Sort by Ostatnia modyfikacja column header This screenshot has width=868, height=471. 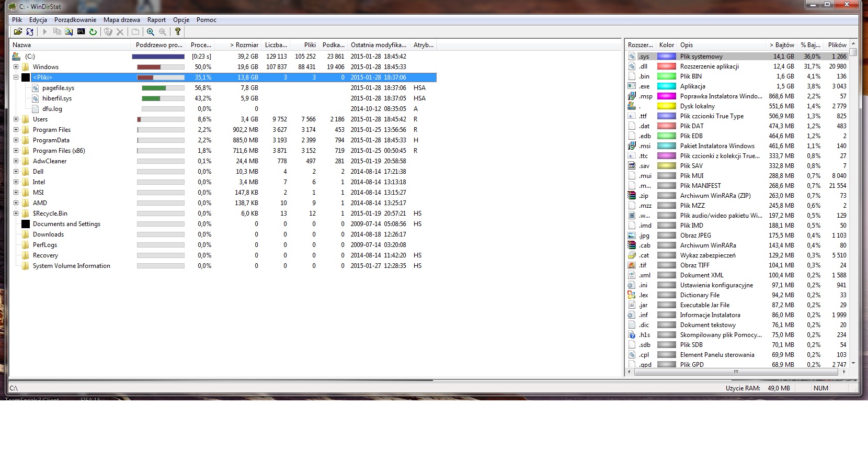(x=379, y=45)
